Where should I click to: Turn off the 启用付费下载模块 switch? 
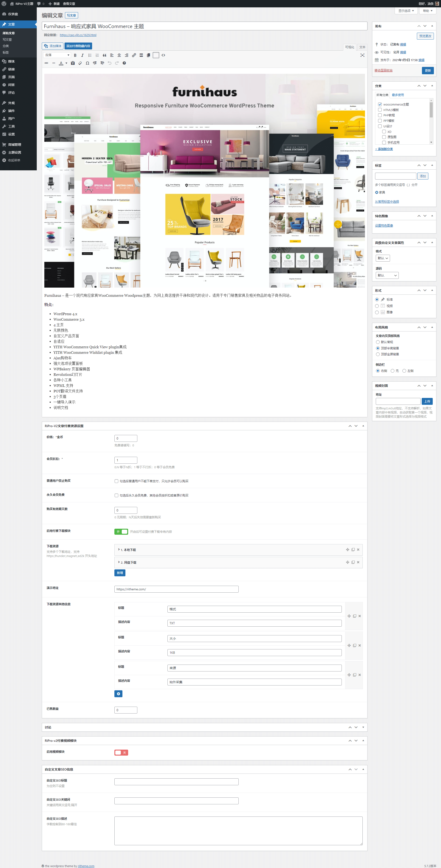[x=121, y=532]
